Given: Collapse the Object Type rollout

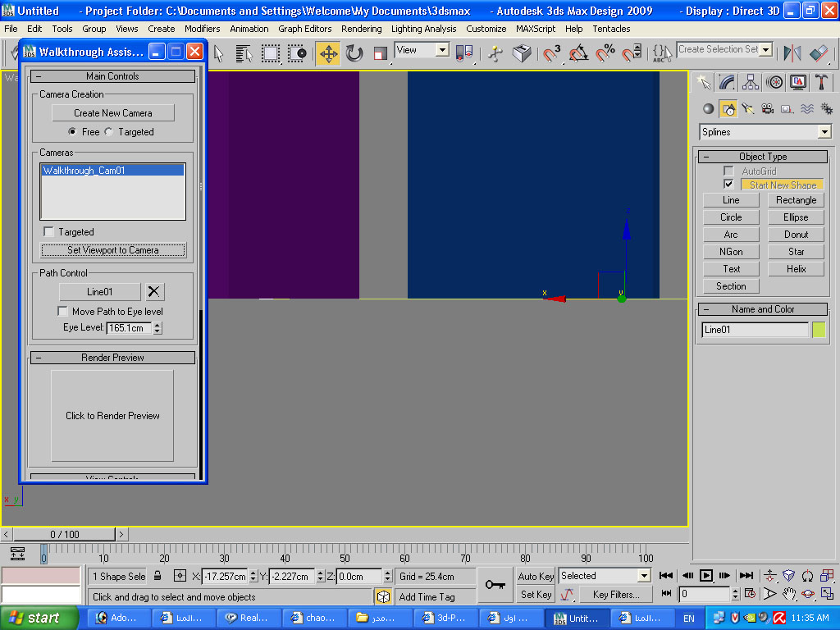Looking at the screenshot, I should click(763, 157).
